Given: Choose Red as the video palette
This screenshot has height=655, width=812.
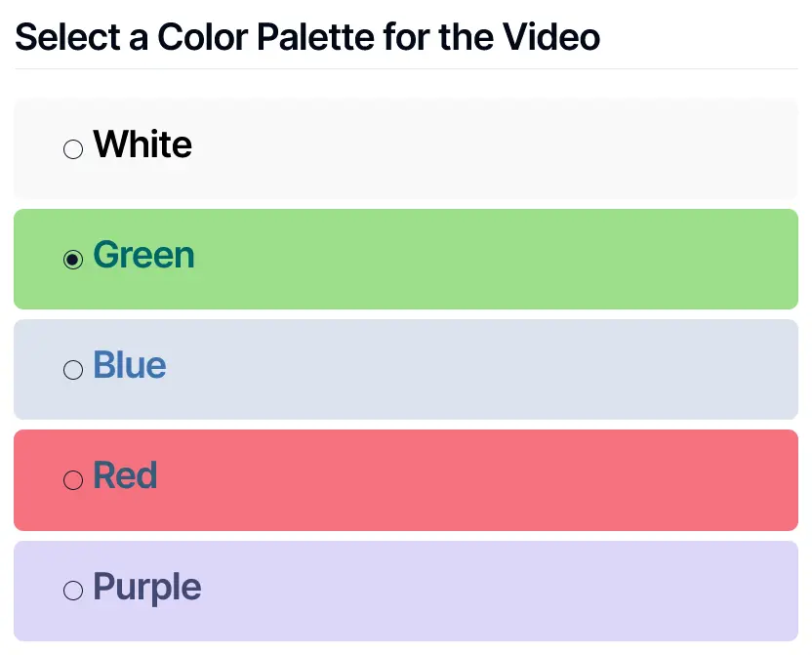Looking at the screenshot, I should point(72,480).
